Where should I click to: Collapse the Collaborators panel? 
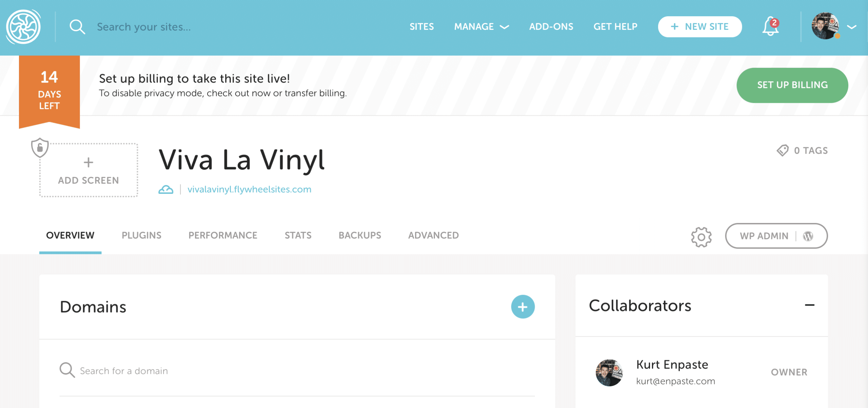click(x=809, y=305)
